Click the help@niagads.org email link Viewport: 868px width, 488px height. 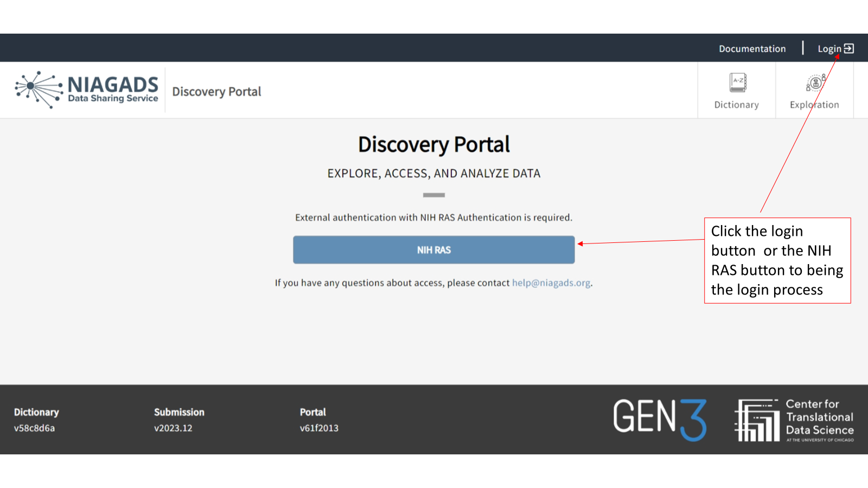coord(551,283)
